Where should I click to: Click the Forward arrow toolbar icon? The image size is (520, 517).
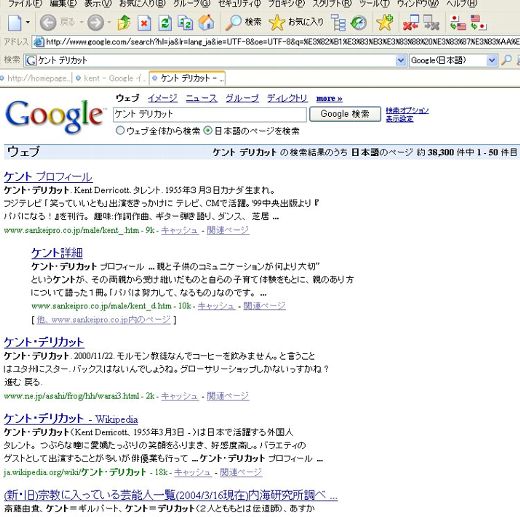point(95,23)
